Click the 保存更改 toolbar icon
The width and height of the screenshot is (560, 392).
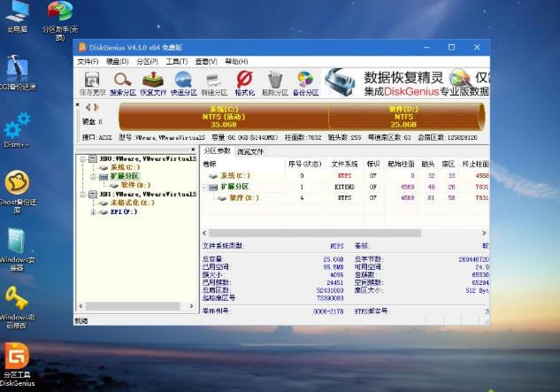(92, 83)
